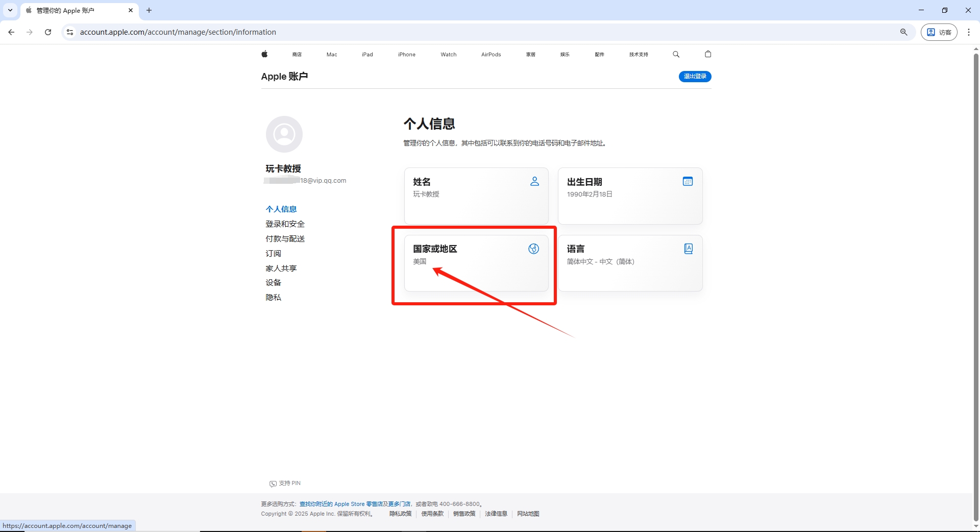Open iPad in the Apple navigation
The width and height of the screenshot is (980, 532).
tap(367, 55)
